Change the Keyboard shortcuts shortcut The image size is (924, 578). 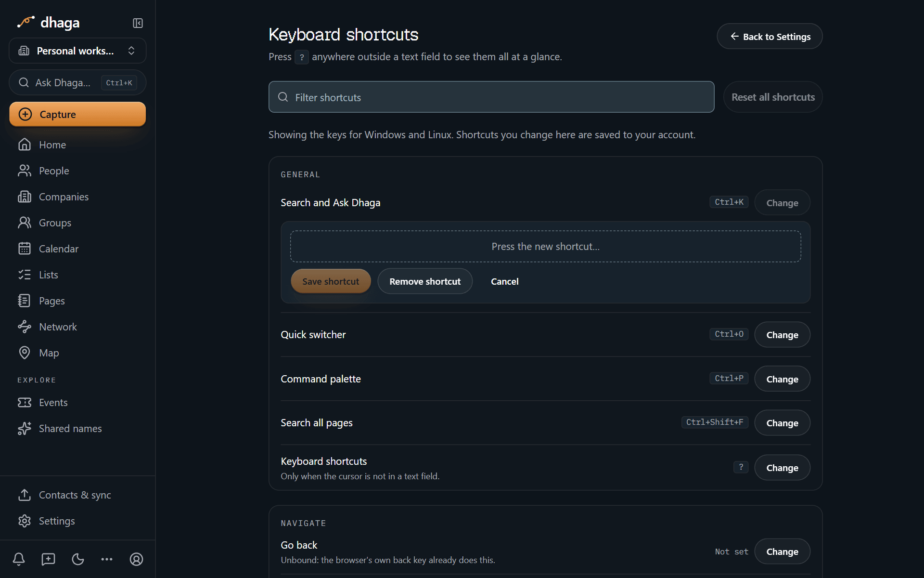point(782,468)
